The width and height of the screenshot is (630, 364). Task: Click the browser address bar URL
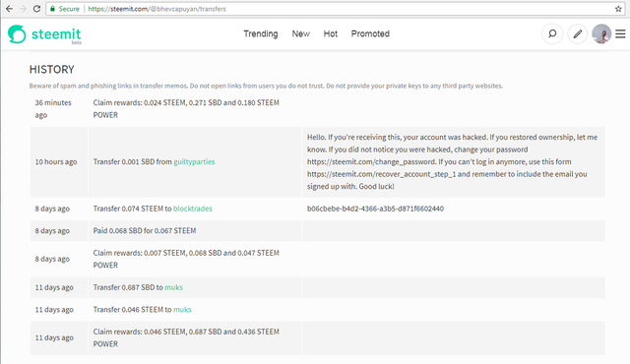tap(157, 9)
